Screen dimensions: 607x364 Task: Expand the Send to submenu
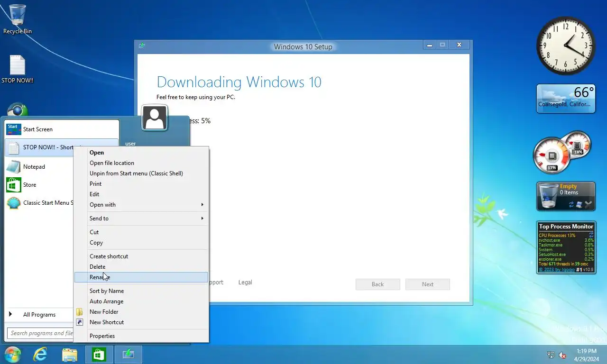[x=141, y=218]
